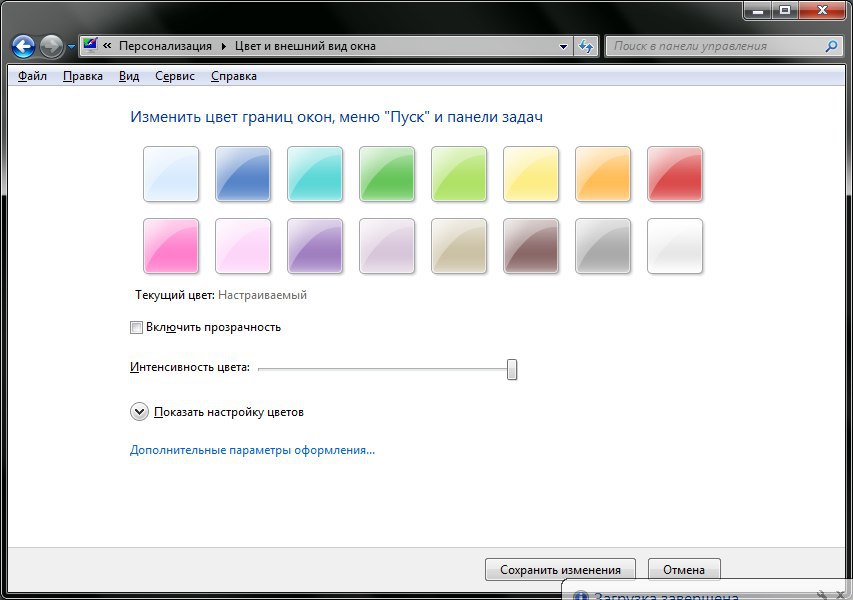Screen dimensions: 853x600
Task: Expand Показать настройку цветов section
Action: point(139,412)
